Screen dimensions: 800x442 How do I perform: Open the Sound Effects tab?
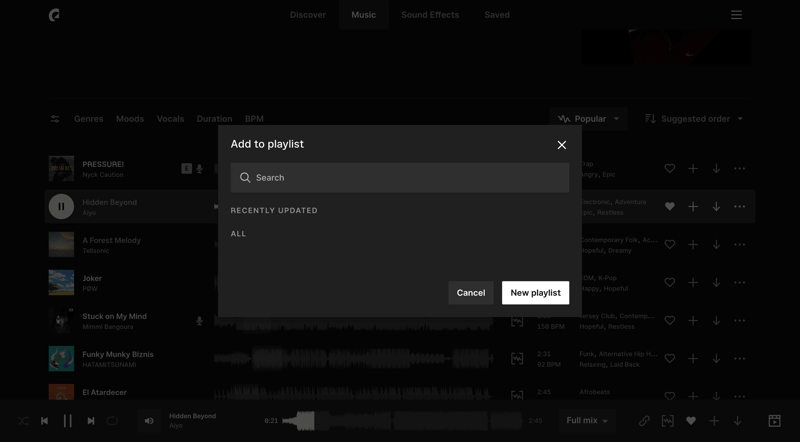430,15
